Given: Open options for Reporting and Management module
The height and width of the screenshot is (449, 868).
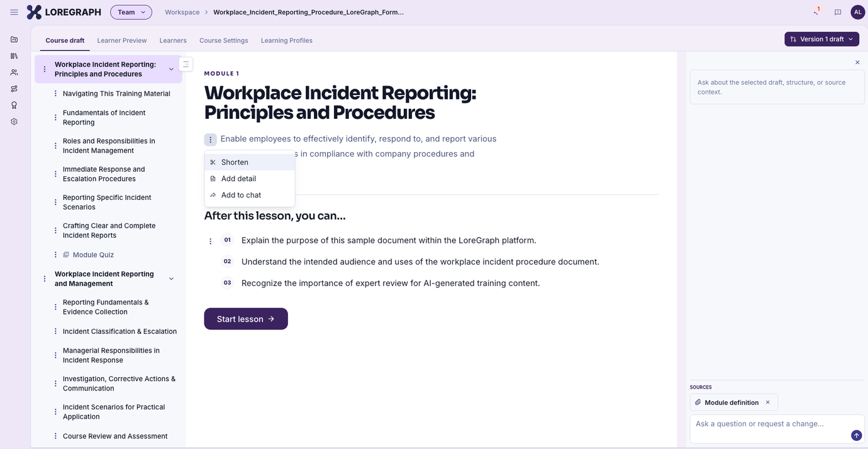Looking at the screenshot, I should coord(44,279).
